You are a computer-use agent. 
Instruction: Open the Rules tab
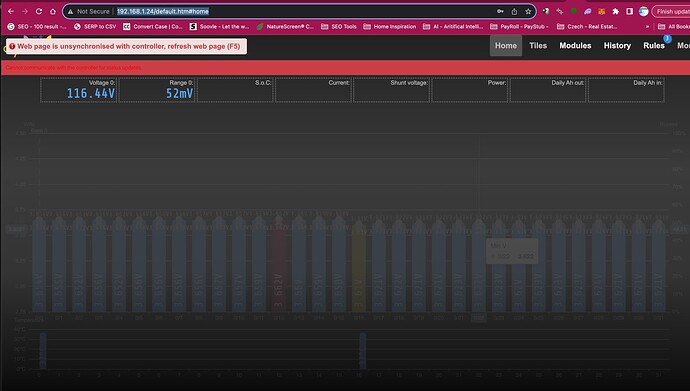pyautogui.click(x=653, y=45)
